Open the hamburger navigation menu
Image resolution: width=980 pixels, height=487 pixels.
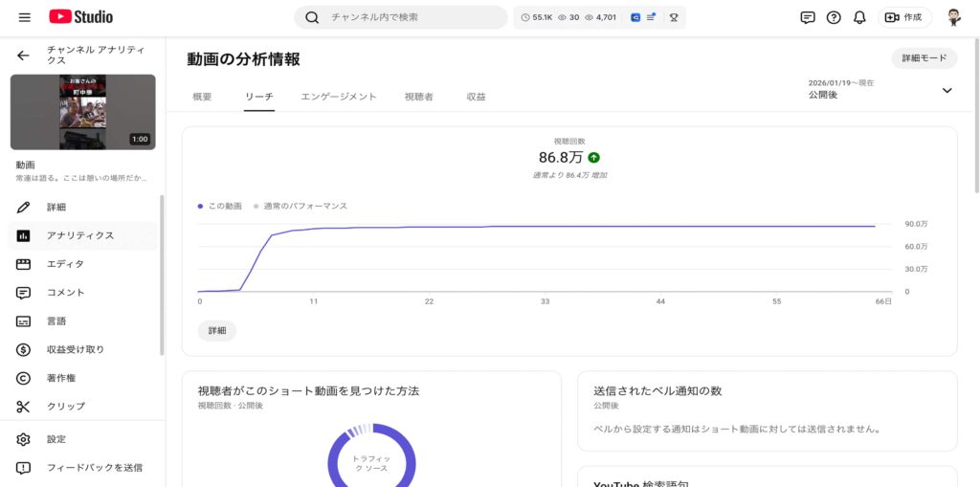(x=24, y=17)
